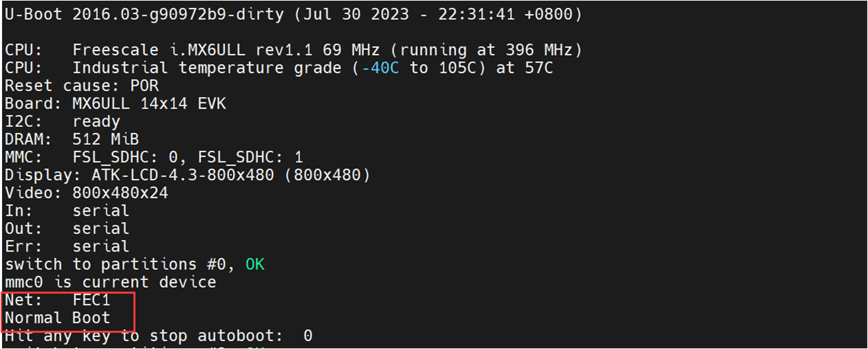Click the Video: 800x480x24 line
Screen dimensions: 868x349
(x=87, y=193)
